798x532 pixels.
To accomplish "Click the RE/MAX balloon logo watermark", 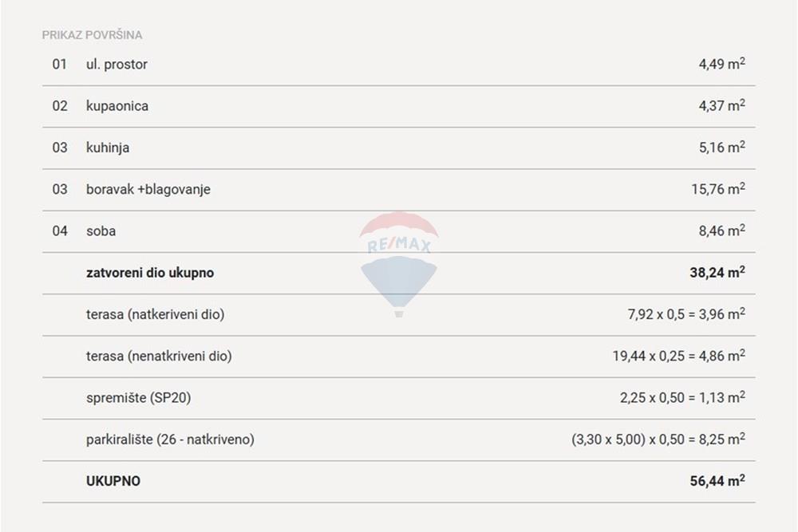I will 398,265.
